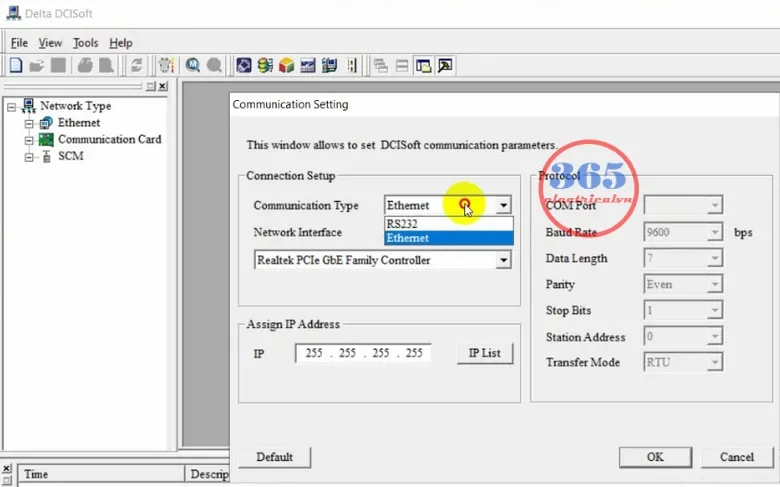
Task: Click the window with pointer toolbar icon
Action: tap(445, 65)
